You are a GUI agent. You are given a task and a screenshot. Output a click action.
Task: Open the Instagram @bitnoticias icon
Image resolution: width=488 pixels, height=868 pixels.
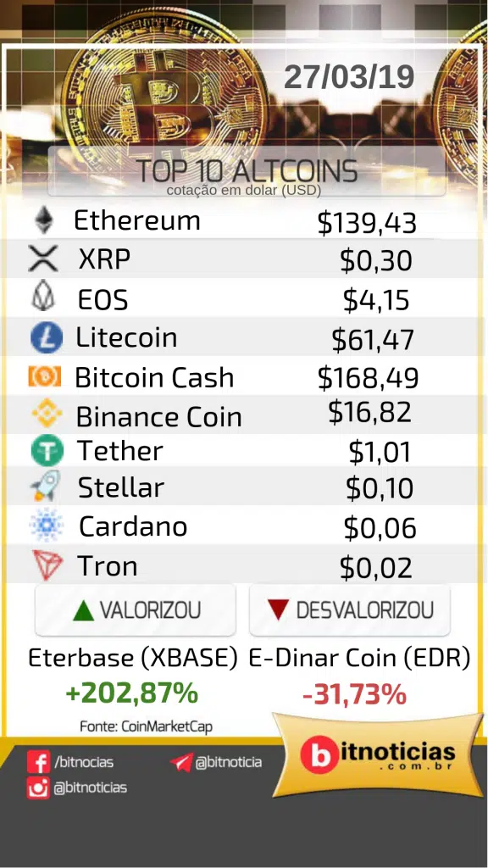[38, 787]
